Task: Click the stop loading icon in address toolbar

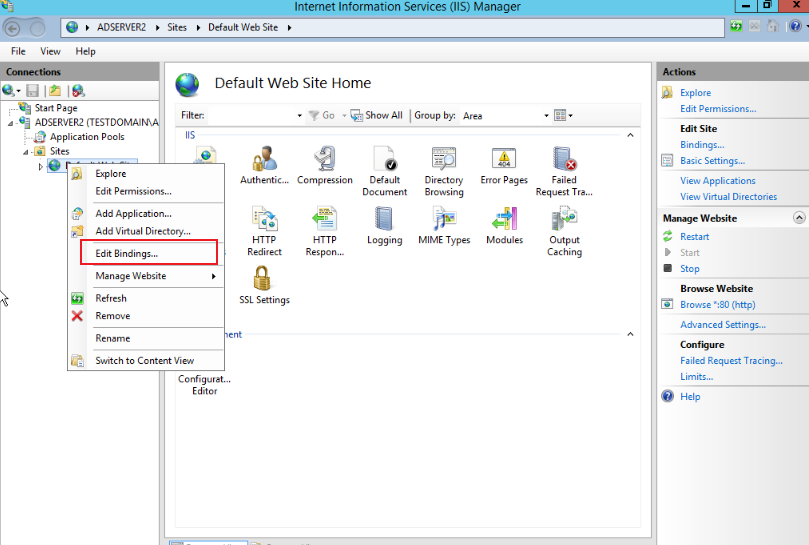Action: pyautogui.click(x=754, y=26)
